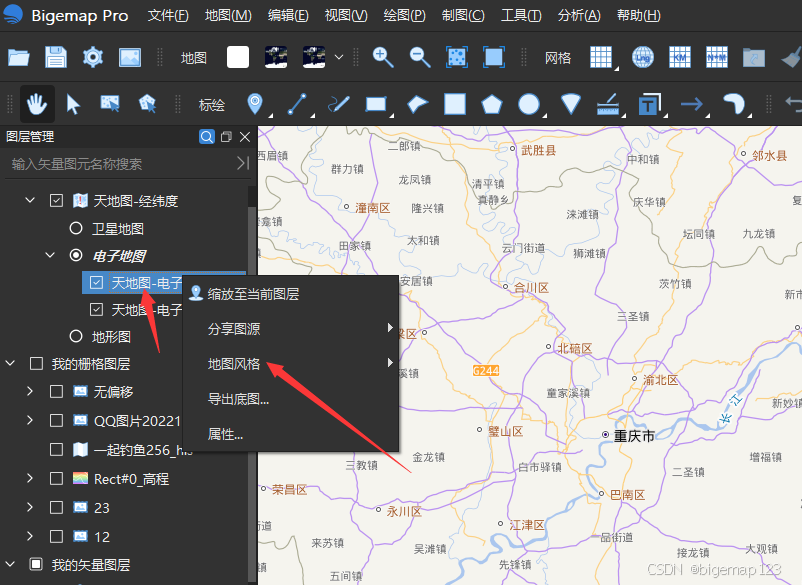The image size is (802, 585).
Task: Expand the layer 12 node
Action: pos(30,536)
